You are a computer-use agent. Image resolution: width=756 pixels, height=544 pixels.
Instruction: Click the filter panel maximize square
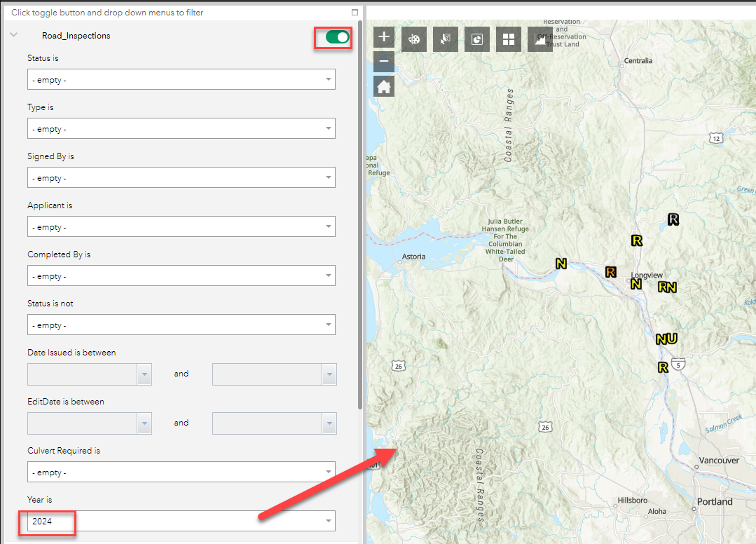pos(355,12)
